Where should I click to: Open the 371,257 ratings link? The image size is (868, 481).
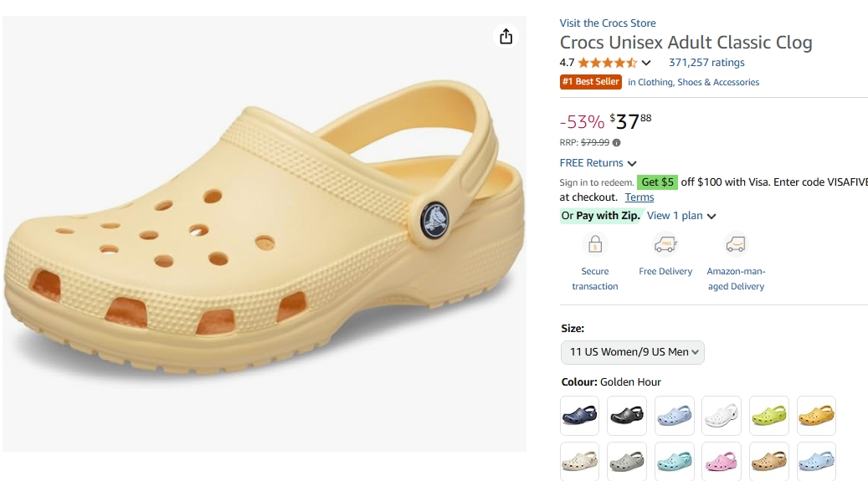(706, 63)
